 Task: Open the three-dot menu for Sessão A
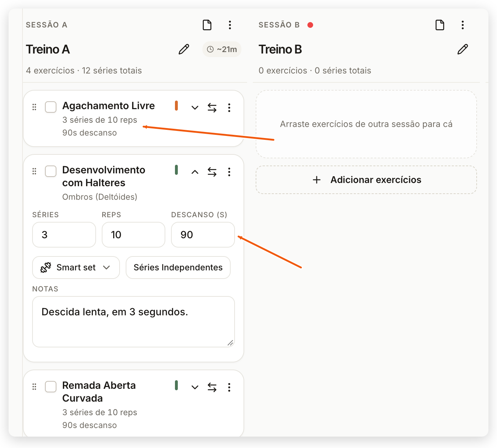tap(230, 25)
